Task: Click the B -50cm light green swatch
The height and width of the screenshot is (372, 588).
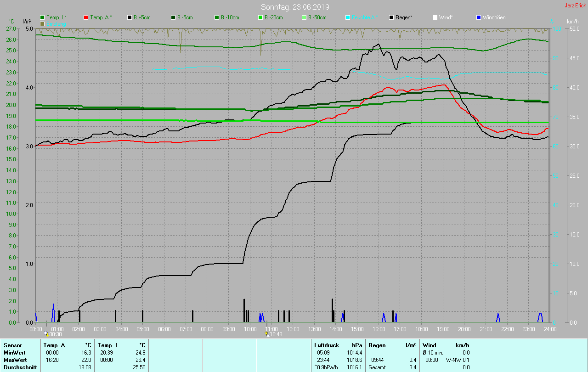Action: [304, 17]
